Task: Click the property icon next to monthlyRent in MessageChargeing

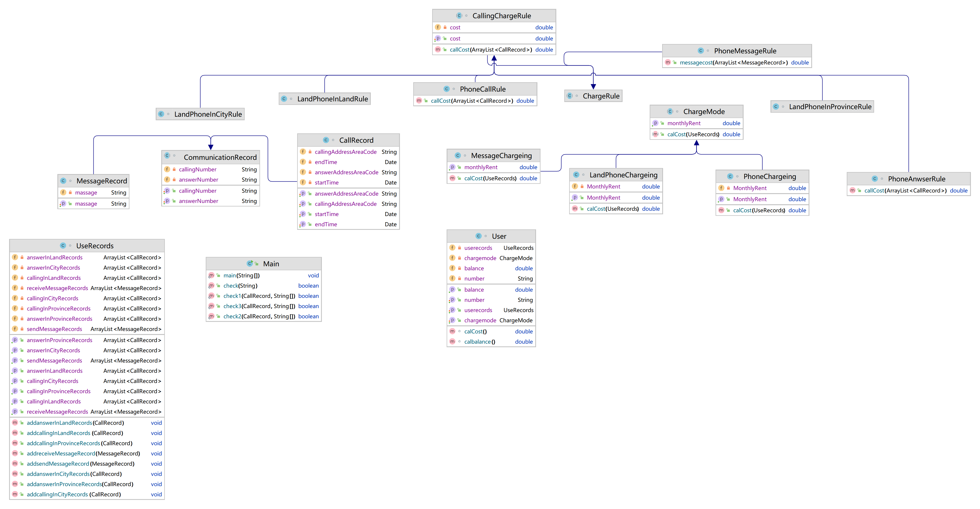Action: tap(452, 167)
